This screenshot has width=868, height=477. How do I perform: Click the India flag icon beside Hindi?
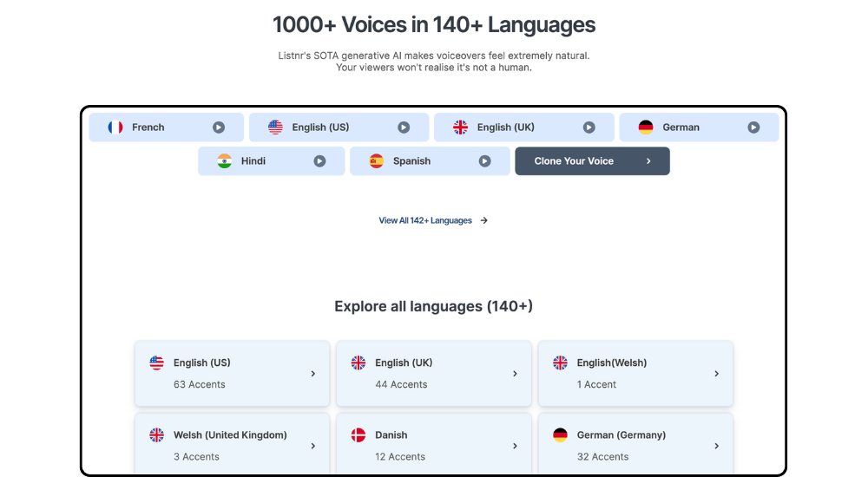pos(225,161)
